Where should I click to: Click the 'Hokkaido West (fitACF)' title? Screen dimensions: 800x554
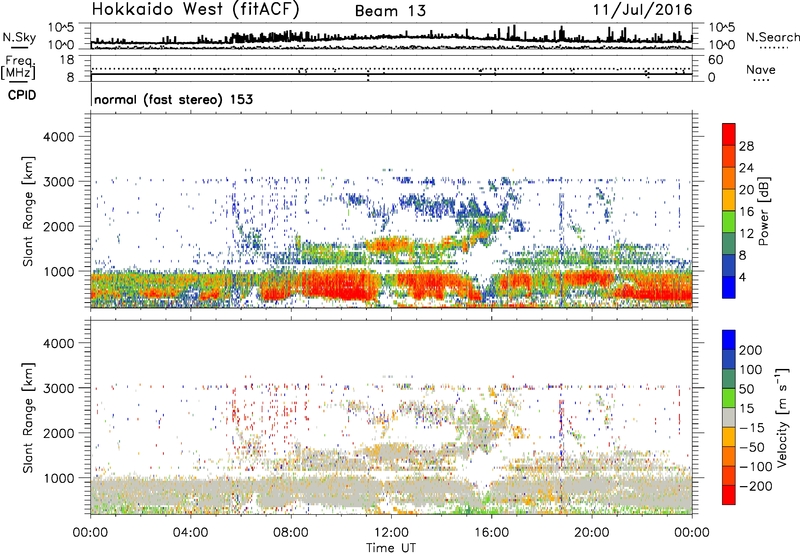pos(195,10)
